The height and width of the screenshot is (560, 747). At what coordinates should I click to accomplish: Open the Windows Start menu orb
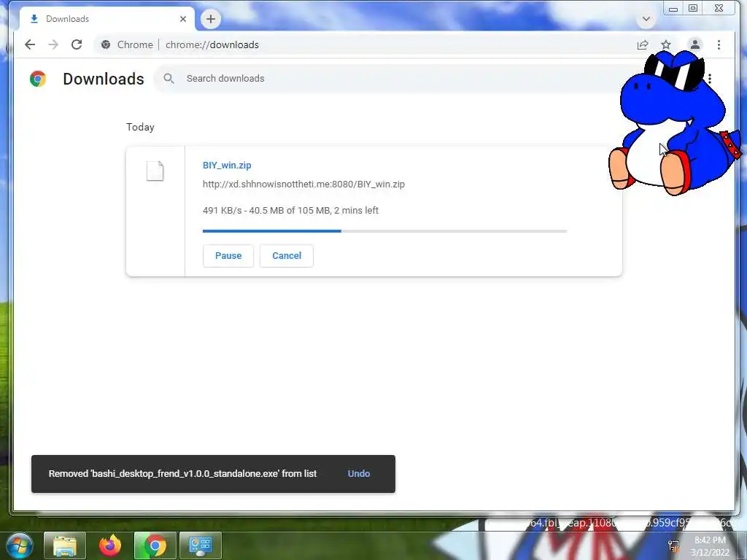[x=20, y=545]
